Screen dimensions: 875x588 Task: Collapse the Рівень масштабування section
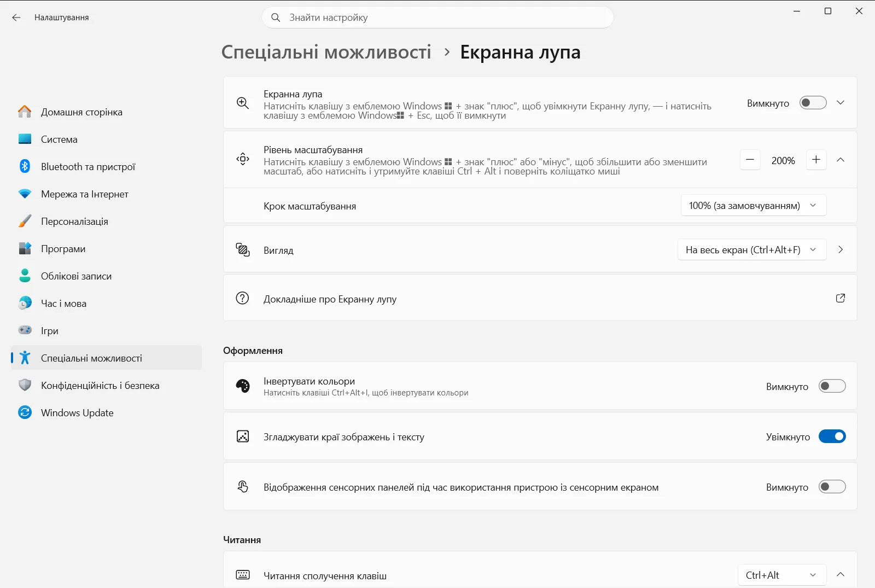(x=841, y=160)
